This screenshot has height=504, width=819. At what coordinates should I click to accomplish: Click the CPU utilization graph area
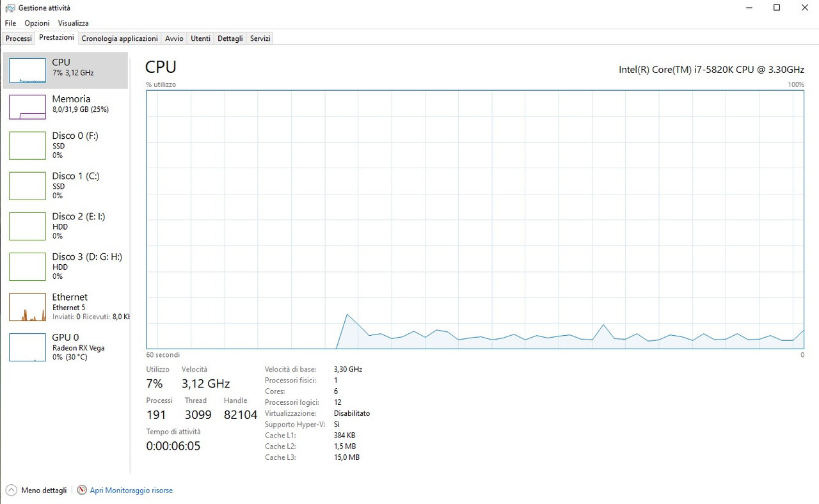pyautogui.click(x=475, y=219)
